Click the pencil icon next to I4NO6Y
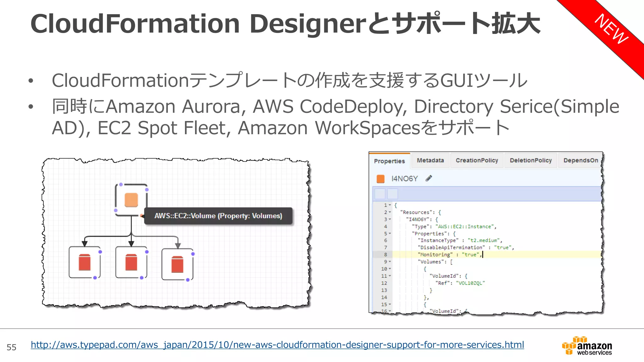This screenshot has width=644, height=362. (x=429, y=178)
